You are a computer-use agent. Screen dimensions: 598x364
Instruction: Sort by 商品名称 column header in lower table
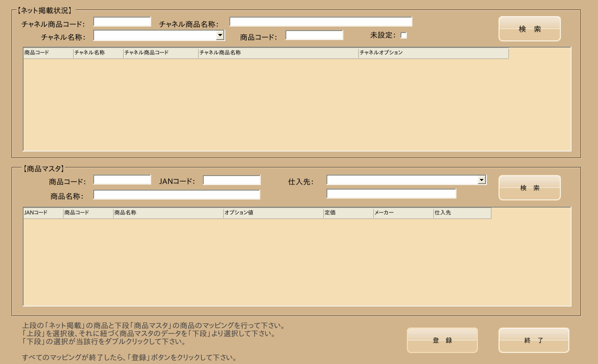(x=168, y=213)
